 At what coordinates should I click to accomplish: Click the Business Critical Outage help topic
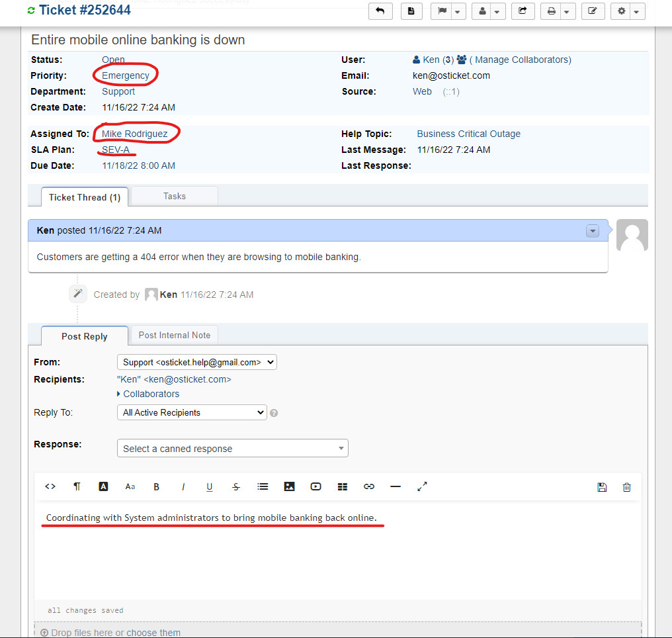tap(469, 134)
